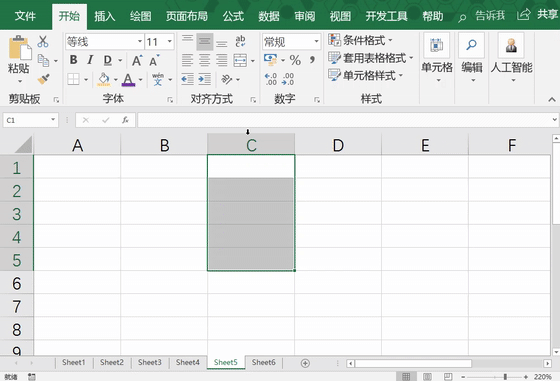Switch to the 数据 tab

[269, 16]
